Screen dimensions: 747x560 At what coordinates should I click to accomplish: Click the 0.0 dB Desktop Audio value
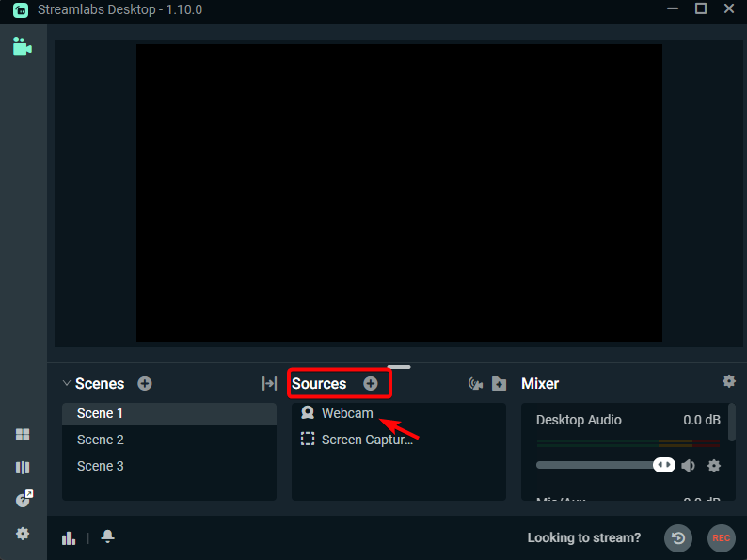[702, 420]
